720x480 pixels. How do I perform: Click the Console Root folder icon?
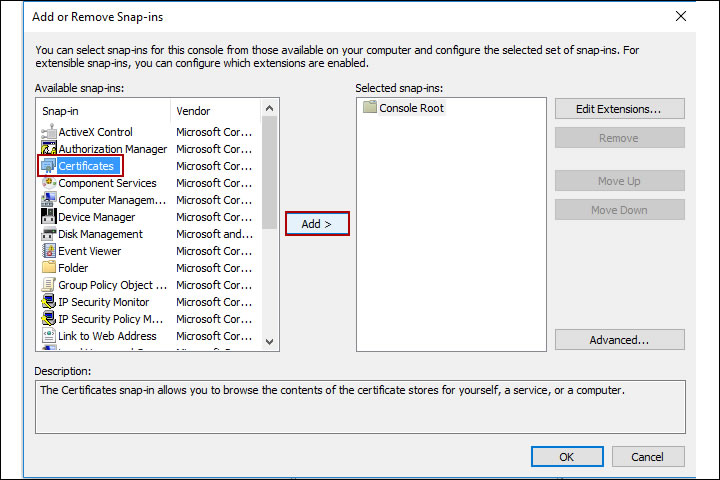(369, 108)
